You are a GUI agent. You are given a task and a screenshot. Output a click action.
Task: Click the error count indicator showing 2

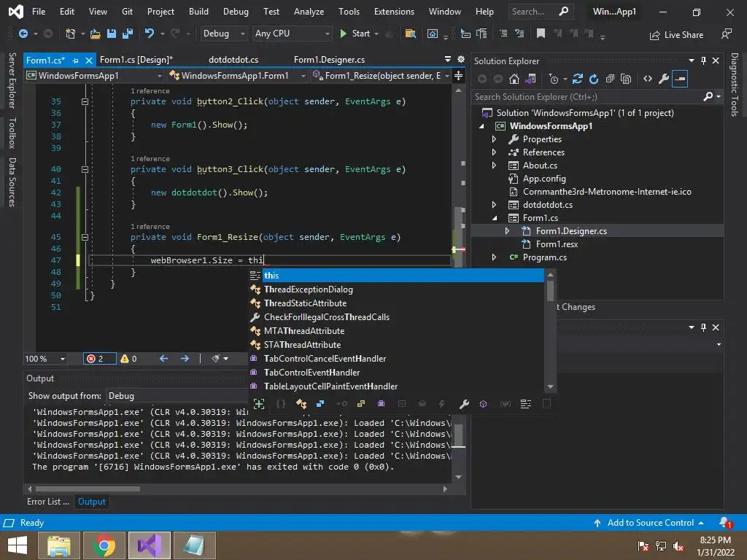99,359
